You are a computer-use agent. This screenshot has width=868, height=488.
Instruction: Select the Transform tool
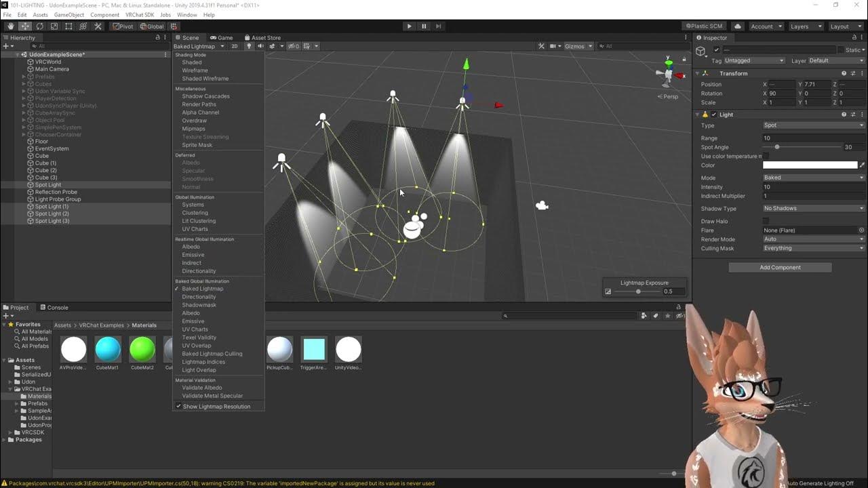pyautogui.click(x=83, y=26)
